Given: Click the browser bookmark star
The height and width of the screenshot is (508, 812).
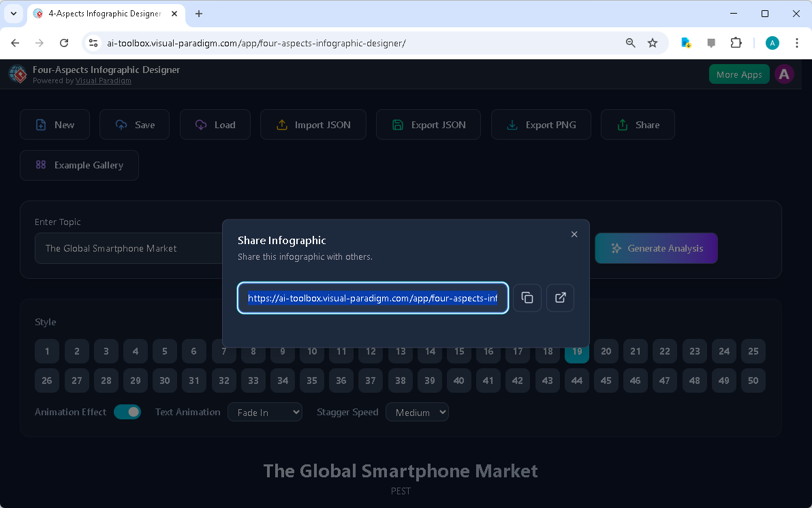Looking at the screenshot, I should (653, 42).
